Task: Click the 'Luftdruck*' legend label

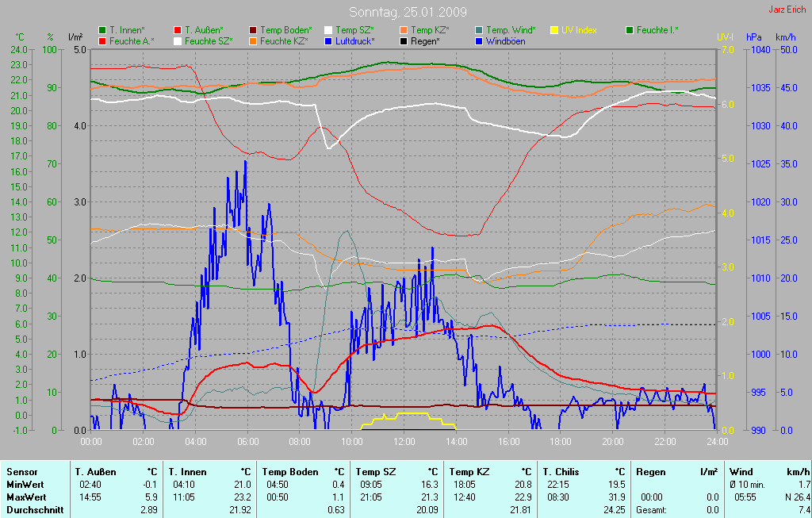Action: [x=355, y=41]
